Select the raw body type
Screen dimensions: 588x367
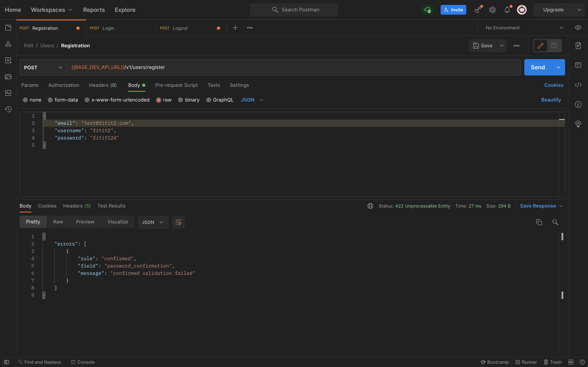(164, 100)
